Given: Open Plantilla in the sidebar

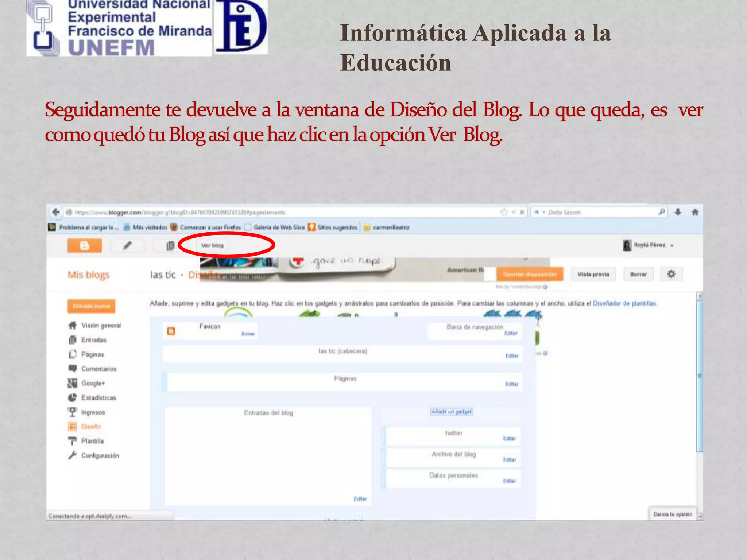Looking at the screenshot, I should point(92,441).
